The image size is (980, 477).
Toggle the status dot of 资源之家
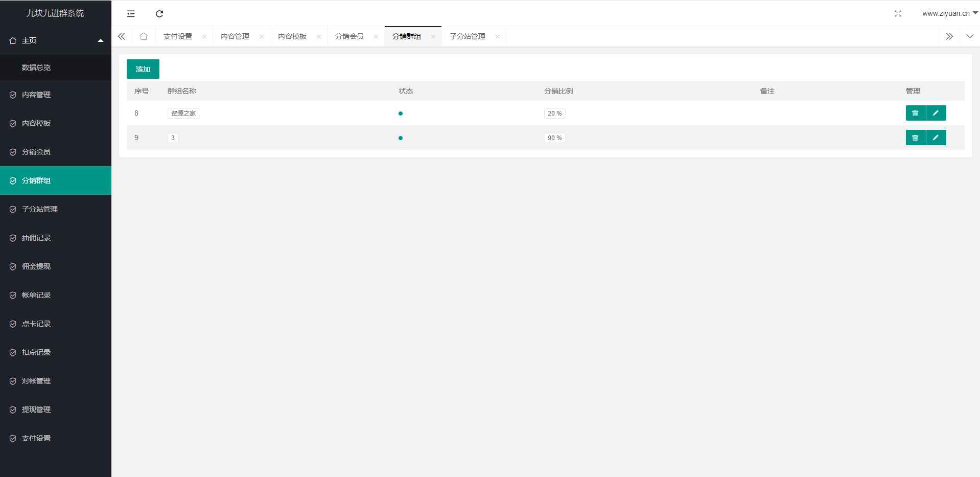coord(401,113)
